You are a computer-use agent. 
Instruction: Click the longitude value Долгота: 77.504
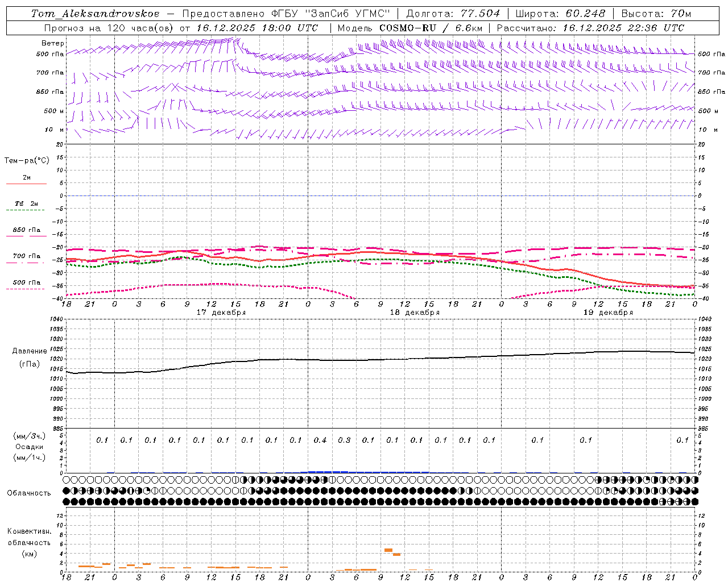click(453, 13)
